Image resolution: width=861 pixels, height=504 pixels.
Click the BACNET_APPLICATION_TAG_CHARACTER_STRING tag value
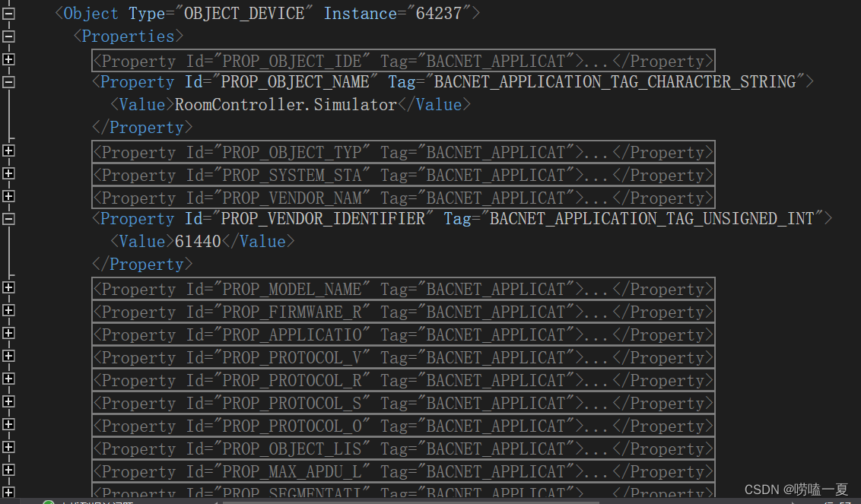click(x=615, y=82)
